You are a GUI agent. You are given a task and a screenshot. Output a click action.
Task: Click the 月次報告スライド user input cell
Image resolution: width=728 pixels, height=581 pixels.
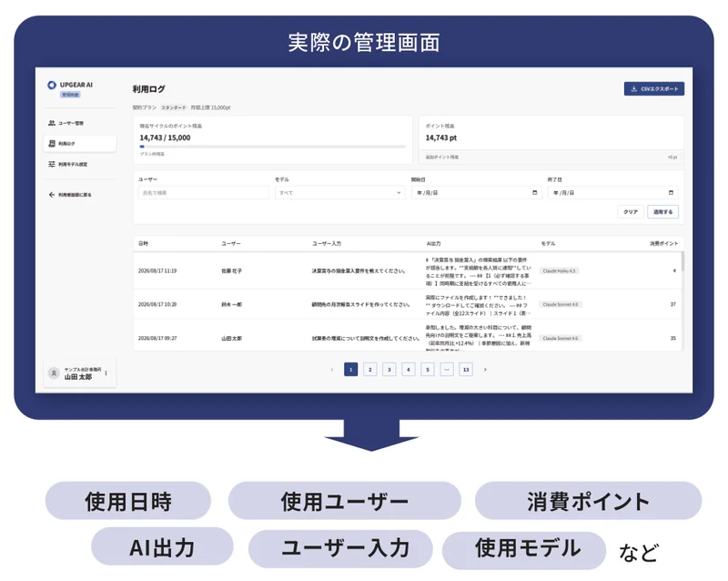tap(361, 304)
